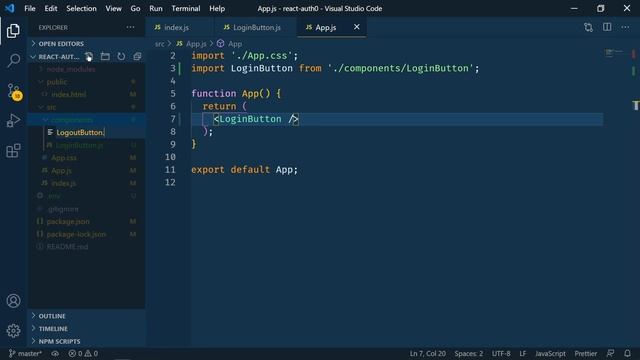This screenshot has height=360, width=640.
Task: Split the editor to the right
Action: click(x=607, y=27)
